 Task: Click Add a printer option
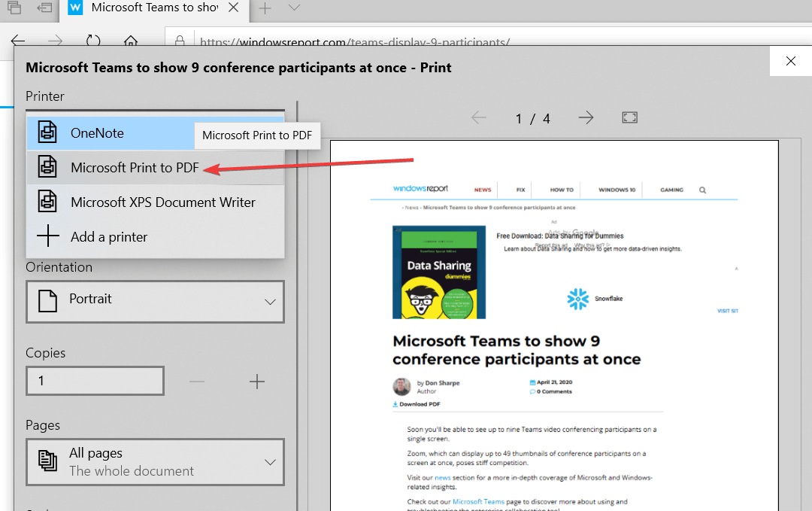coord(156,237)
